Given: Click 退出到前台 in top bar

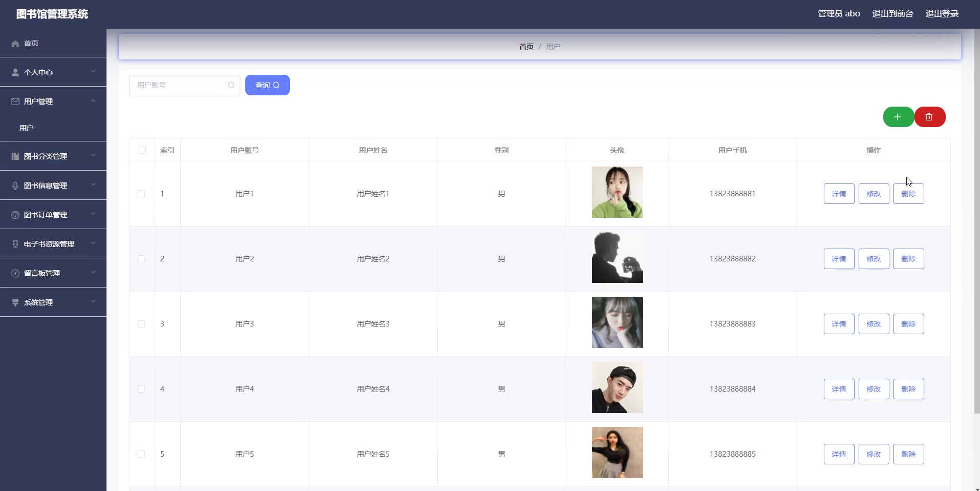Looking at the screenshot, I should [x=892, y=14].
